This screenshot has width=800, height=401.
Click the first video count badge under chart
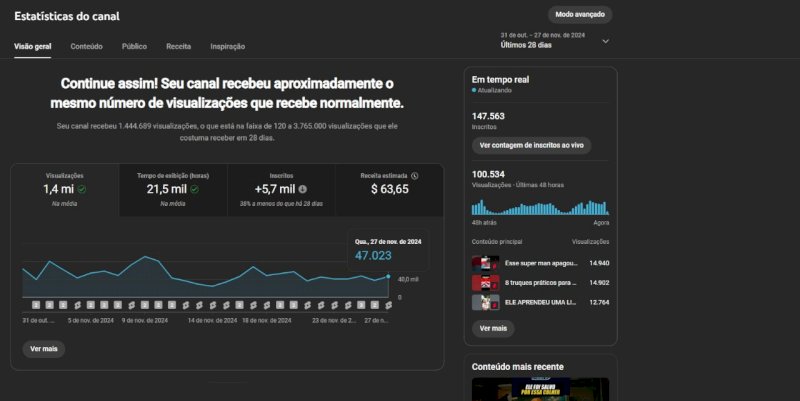click(36, 305)
